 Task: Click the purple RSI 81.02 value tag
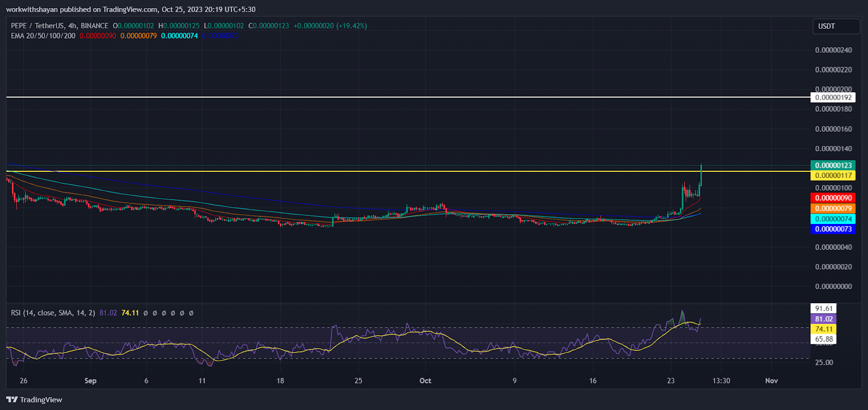(824, 319)
